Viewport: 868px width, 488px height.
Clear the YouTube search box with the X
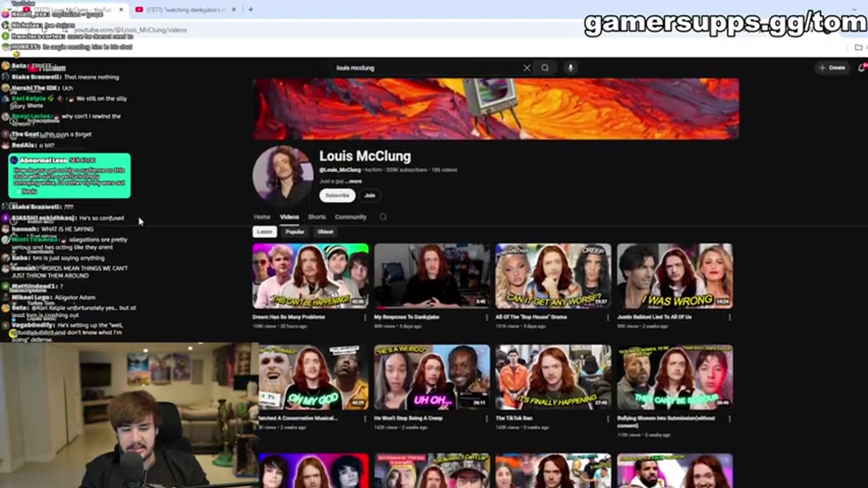(526, 68)
